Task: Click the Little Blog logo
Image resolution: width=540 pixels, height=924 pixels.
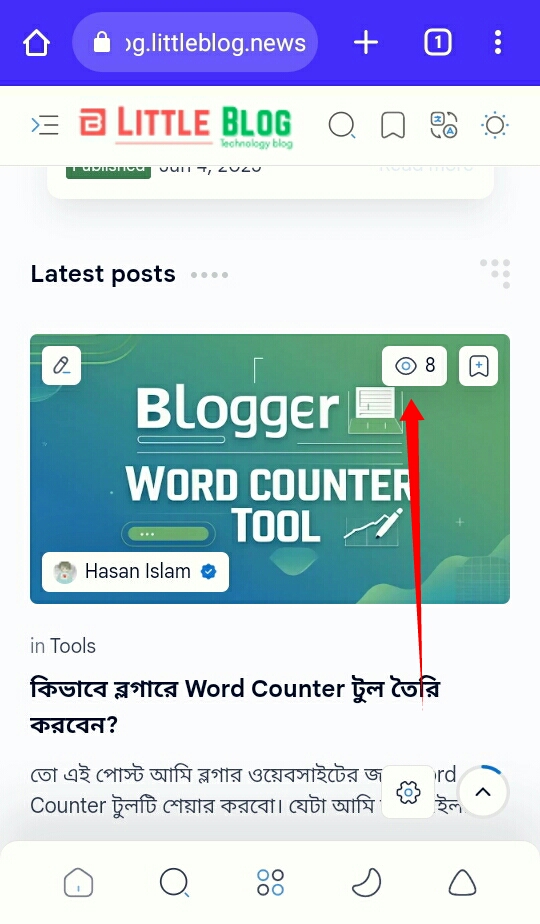Action: tap(186, 126)
